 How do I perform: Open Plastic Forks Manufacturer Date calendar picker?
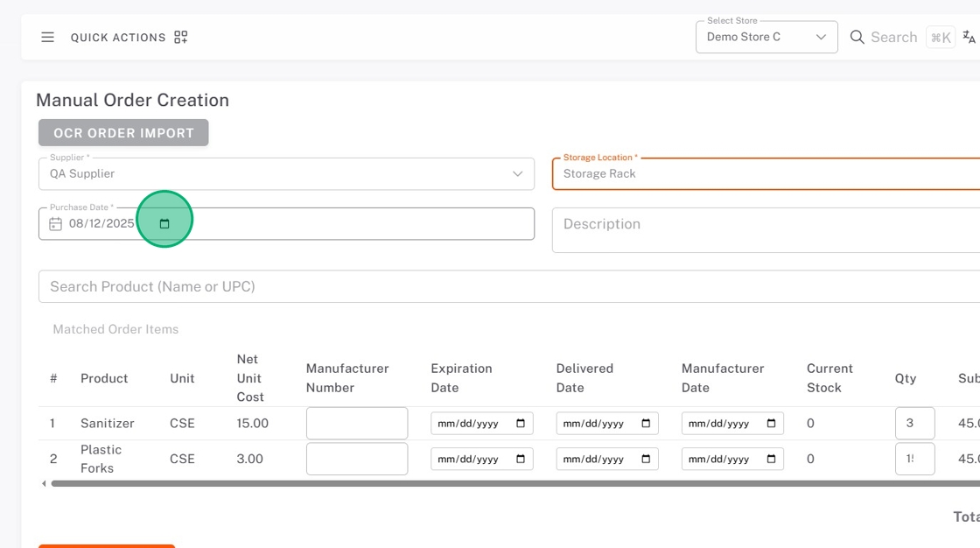point(771,459)
